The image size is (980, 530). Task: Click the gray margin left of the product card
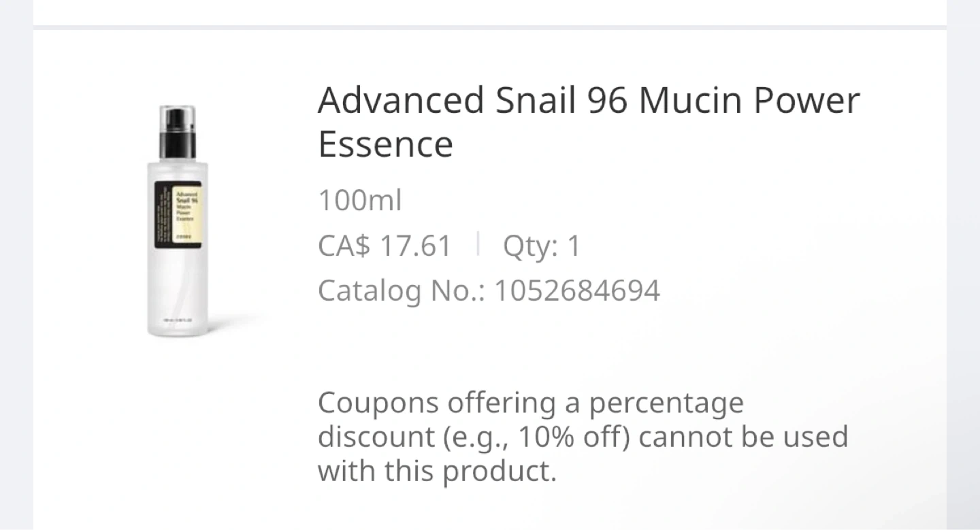(x=16, y=272)
